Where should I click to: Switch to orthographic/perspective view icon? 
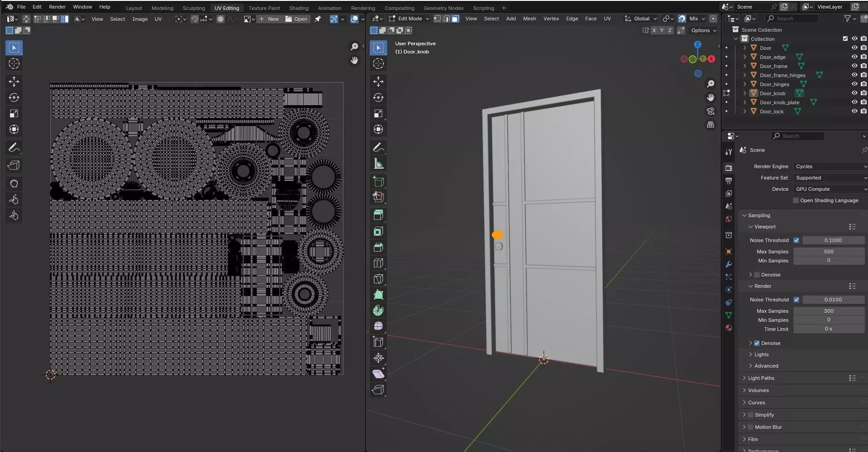[711, 125]
